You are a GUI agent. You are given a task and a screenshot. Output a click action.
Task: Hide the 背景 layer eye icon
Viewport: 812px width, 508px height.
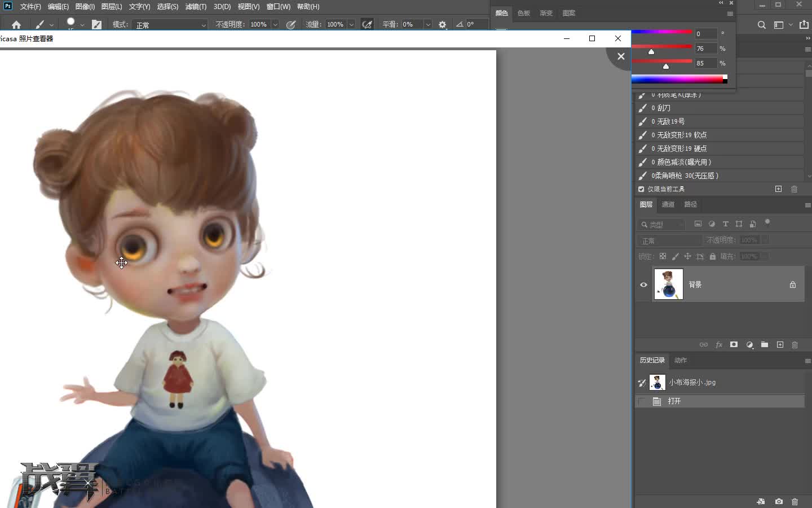coord(643,285)
